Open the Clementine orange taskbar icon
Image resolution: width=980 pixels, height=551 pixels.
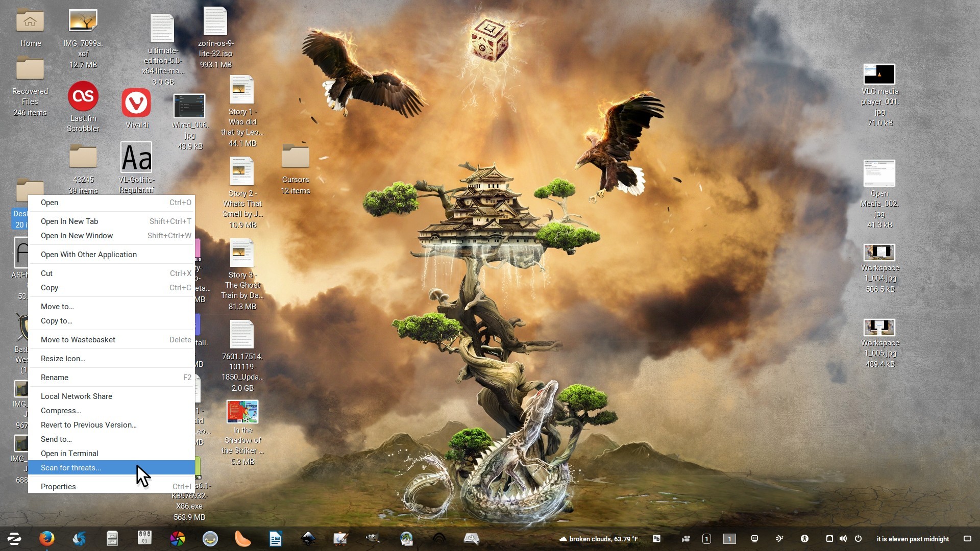[x=242, y=538]
